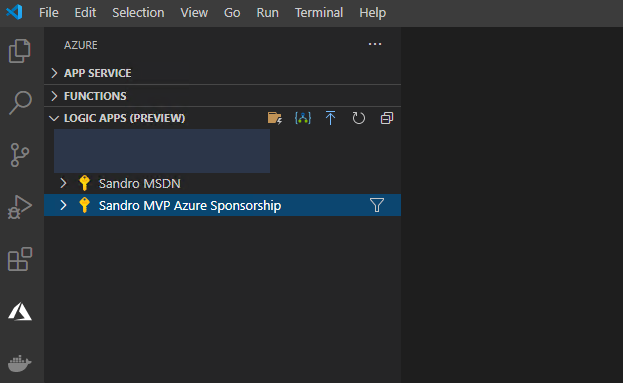This screenshot has width=623, height=383.
Task: Expand the App Service section
Action: [54, 73]
